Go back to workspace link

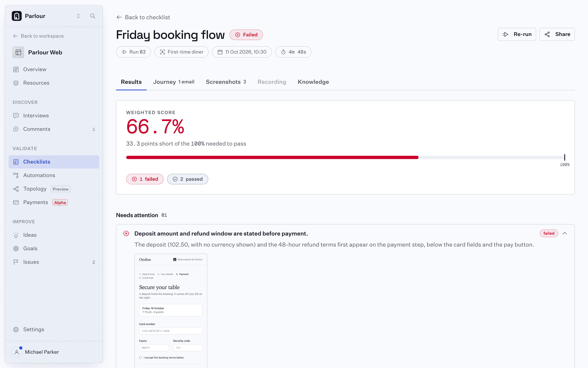pyautogui.click(x=38, y=36)
